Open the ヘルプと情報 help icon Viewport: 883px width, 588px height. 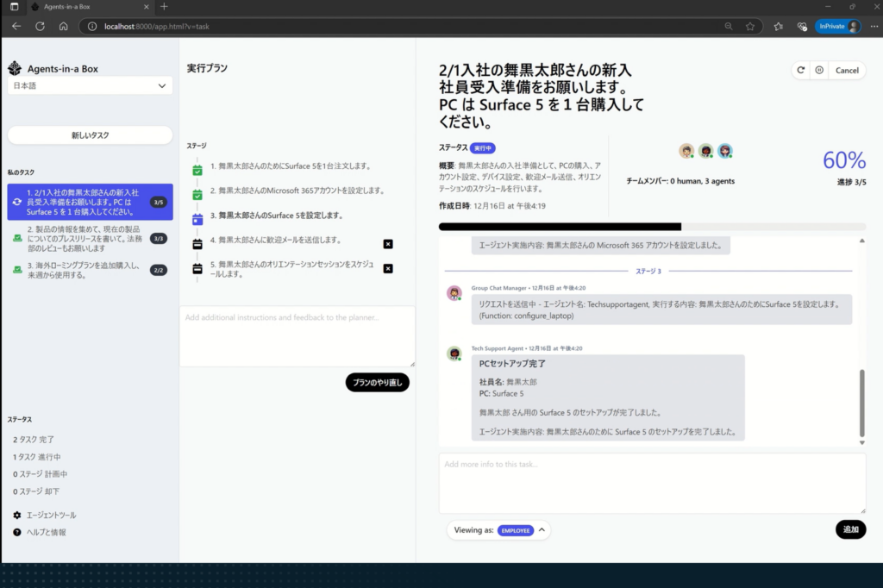click(16, 532)
